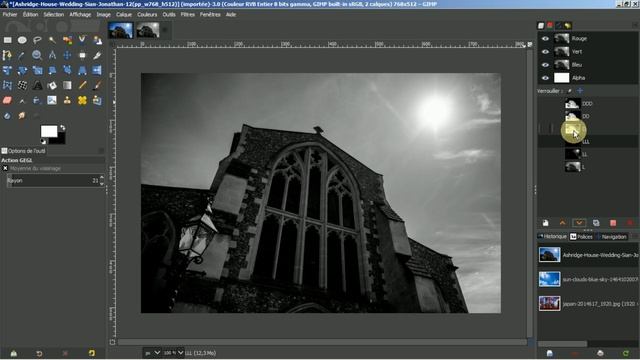Switch to the second image tab thumbnail
This screenshot has height=360, width=640.
(147, 30)
